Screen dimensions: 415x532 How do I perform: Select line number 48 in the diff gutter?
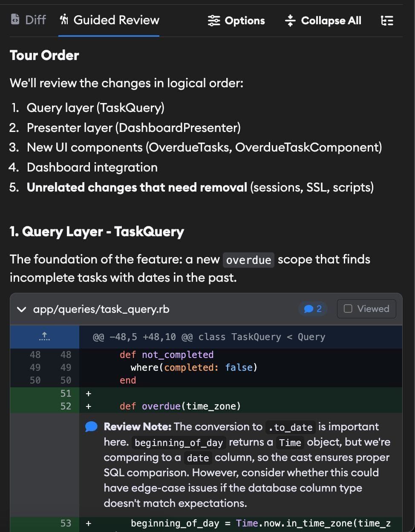(35, 354)
